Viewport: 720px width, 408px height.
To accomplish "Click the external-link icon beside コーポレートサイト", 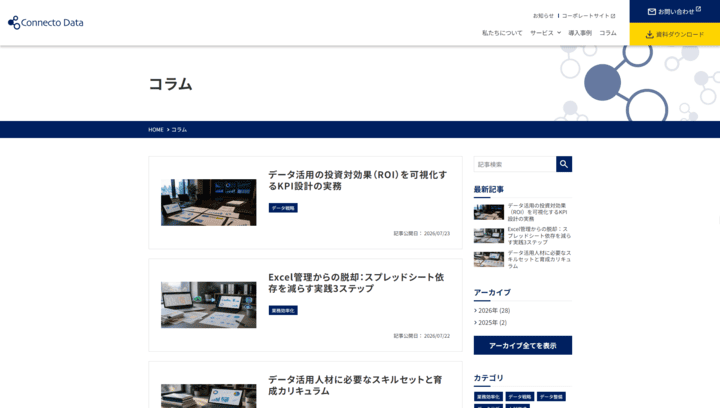I will (613, 16).
